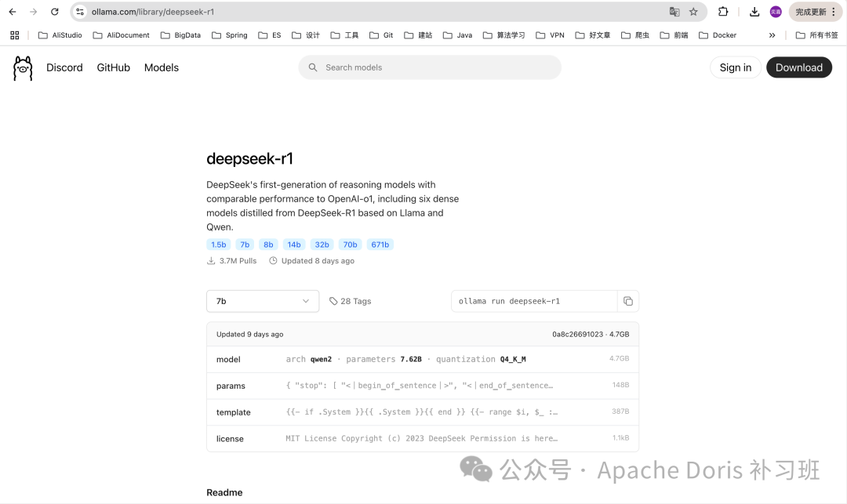This screenshot has width=847, height=504.
Task: Click the address bar URL ollama.com/library/deepseek-r1
Action: tap(153, 12)
